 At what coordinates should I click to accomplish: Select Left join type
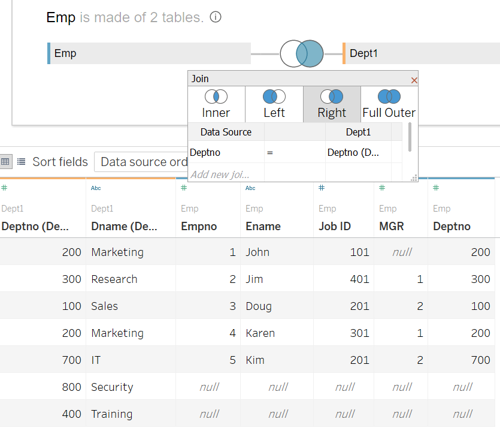click(274, 104)
